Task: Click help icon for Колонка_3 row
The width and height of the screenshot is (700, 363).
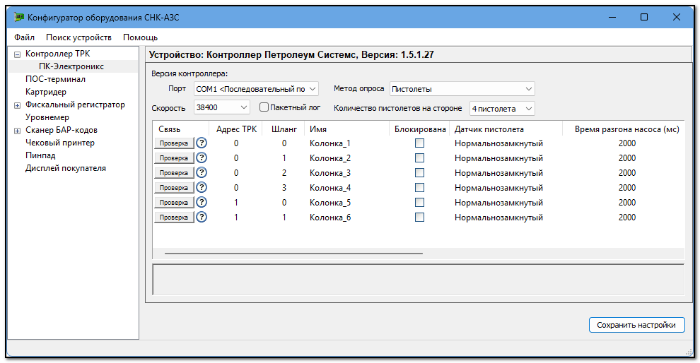Action: point(202,172)
